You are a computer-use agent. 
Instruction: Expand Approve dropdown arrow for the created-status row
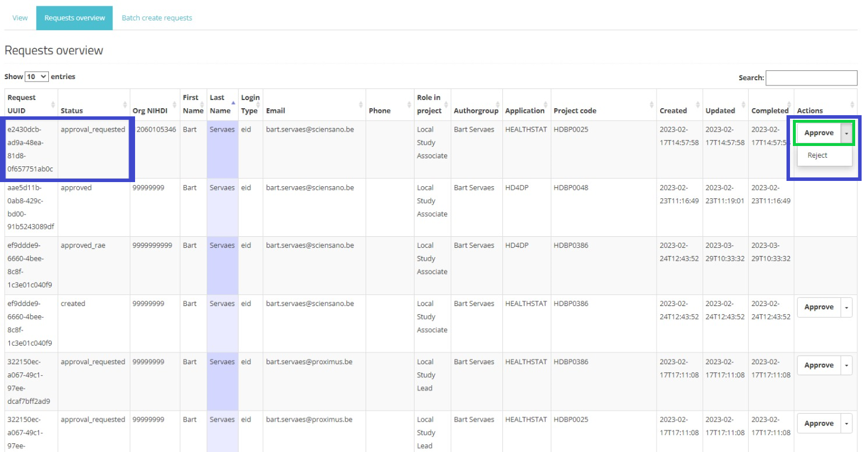[846, 307]
